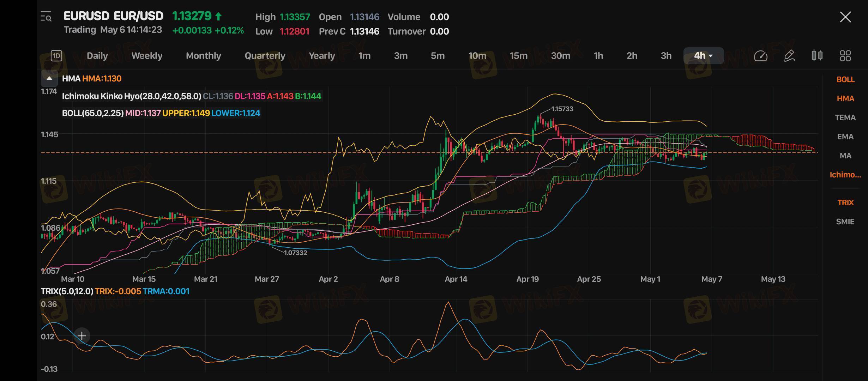Collapse the indicator legend with the arrow
The width and height of the screenshot is (868, 381).
coord(49,78)
